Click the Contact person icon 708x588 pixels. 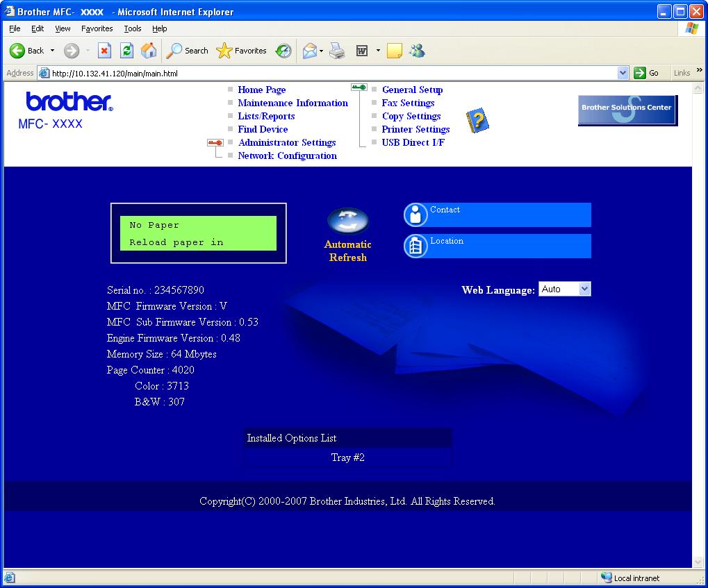pos(415,215)
